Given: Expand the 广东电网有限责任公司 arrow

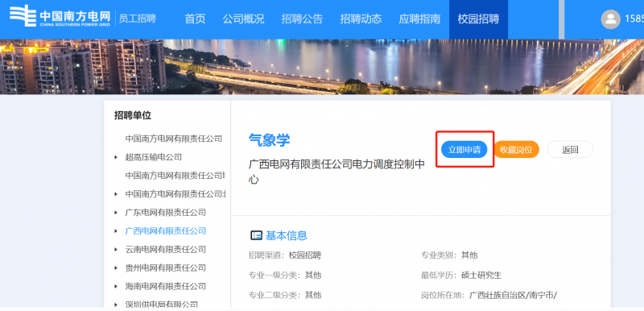Looking at the screenshot, I should click(116, 213).
